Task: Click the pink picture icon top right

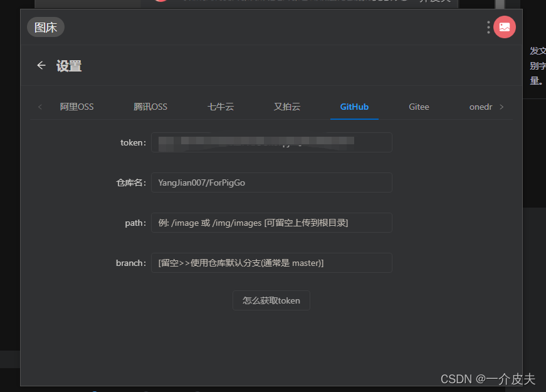Action: click(505, 27)
